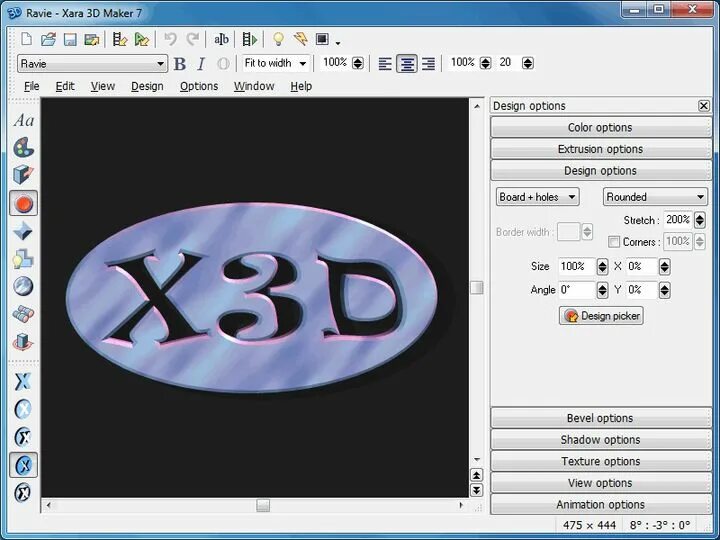Choose the X in circle button style icon
720x540 pixels.
pyautogui.click(x=23, y=409)
